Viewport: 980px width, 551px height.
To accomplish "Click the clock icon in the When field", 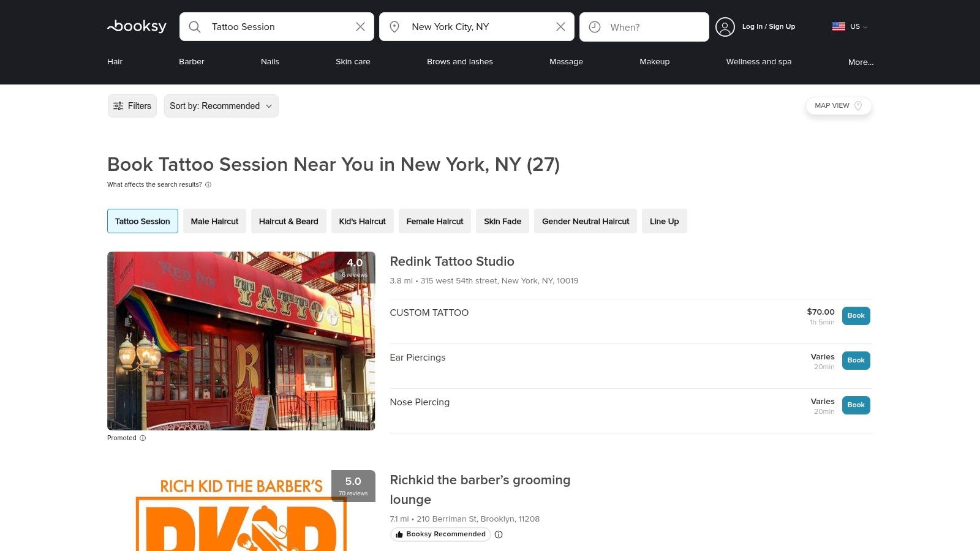I will pos(594,26).
